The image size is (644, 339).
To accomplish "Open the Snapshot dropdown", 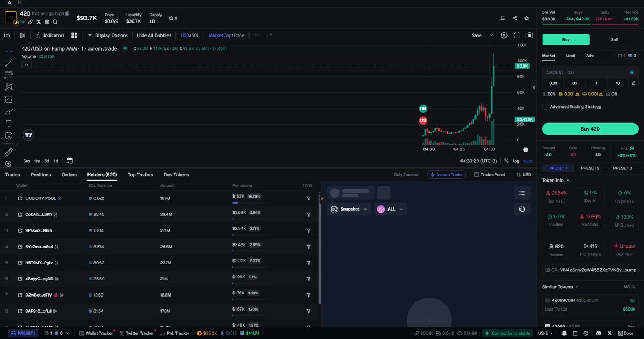I will coord(349,209).
